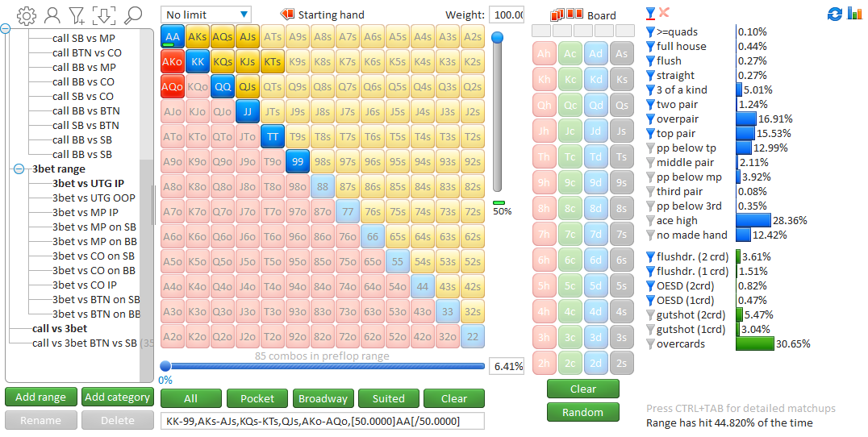
Task: Toggle the pp below tp filter funnel
Action: click(x=651, y=148)
